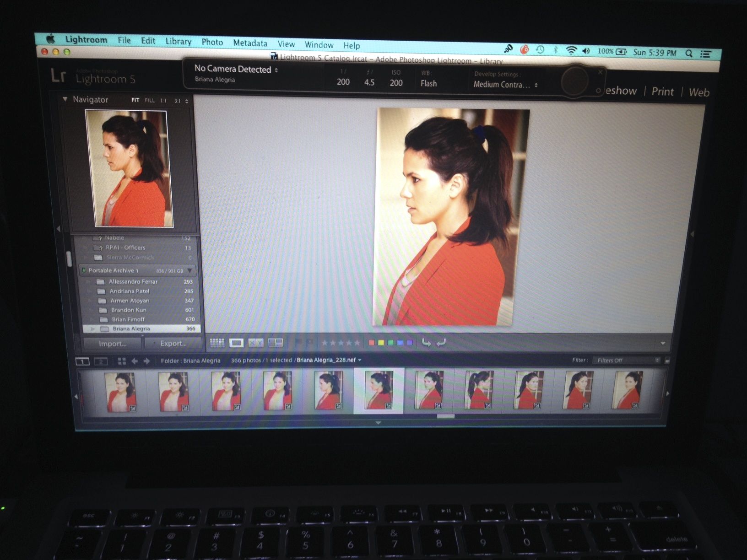Open the Metadata menu

(250, 43)
